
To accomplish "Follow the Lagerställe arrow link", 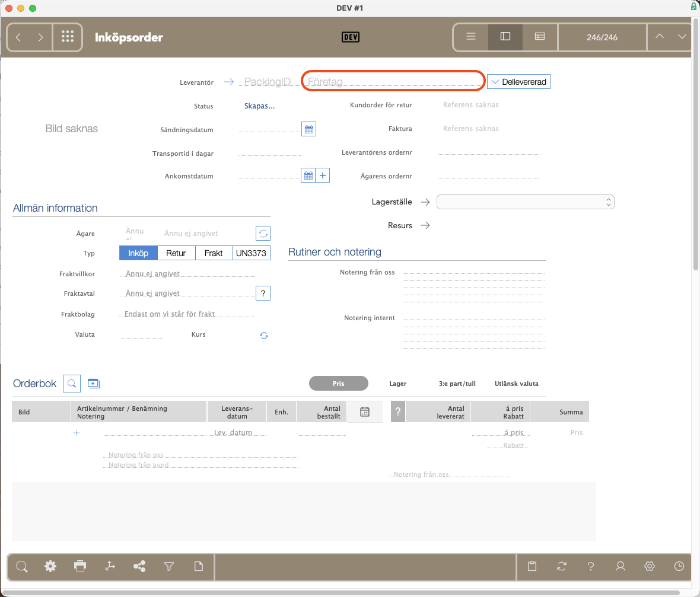I will coord(425,202).
